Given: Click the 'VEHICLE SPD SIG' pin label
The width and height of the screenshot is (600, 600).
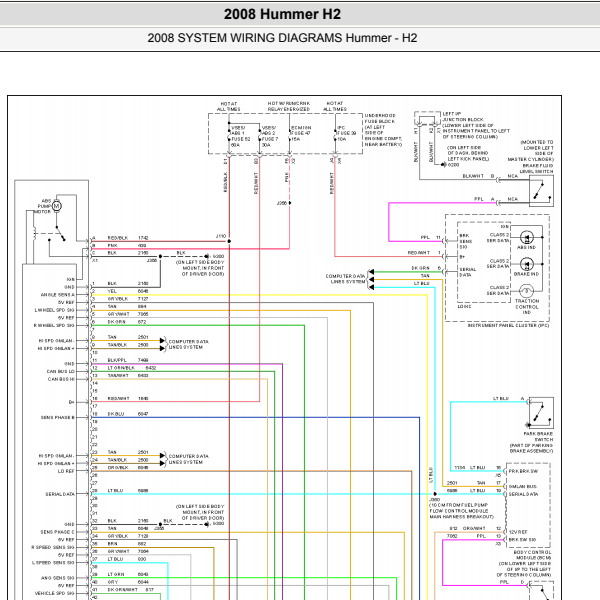Looking at the screenshot, I should click(x=55, y=593).
